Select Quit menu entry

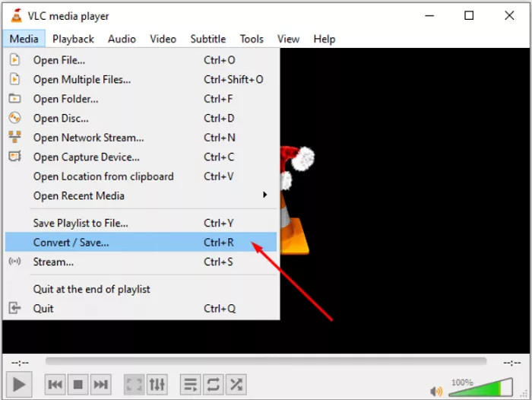pyautogui.click(x=141, y=308)
